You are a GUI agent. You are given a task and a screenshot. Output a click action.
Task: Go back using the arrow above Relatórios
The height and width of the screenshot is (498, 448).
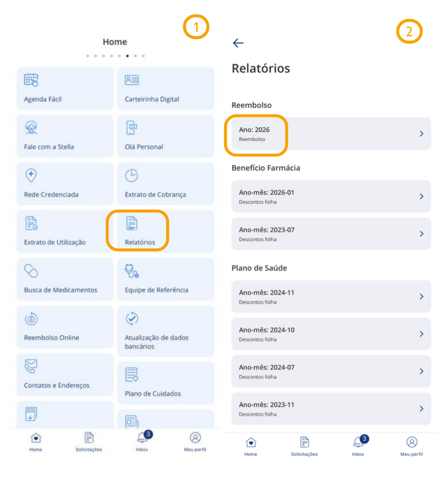coord(238,43)
